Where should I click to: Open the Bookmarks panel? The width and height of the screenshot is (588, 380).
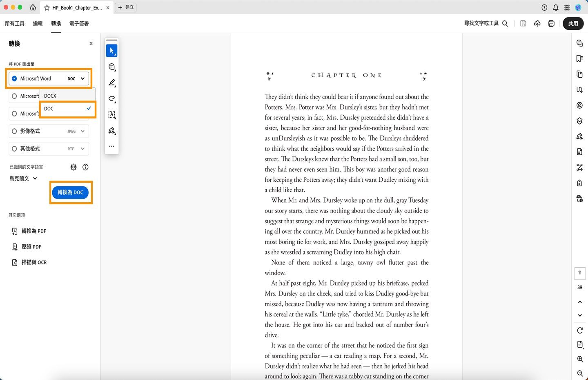pyautogui.click(x=579, y=58)
